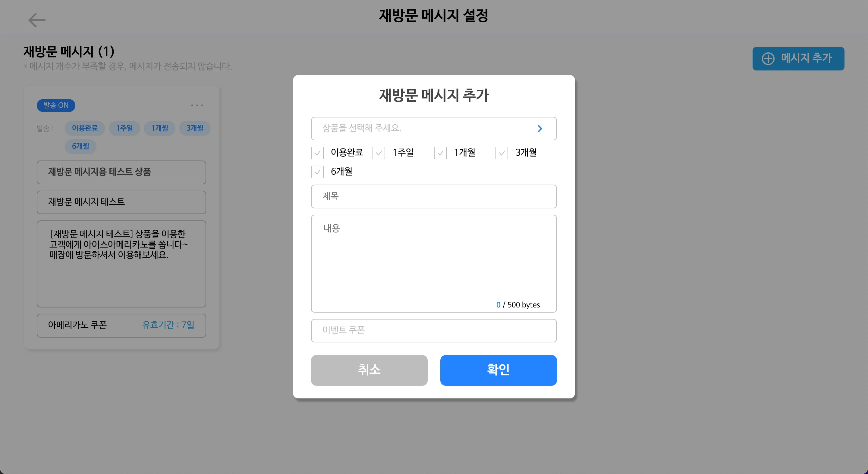Click the 6개월 tag on the card

tap(80, 146)
